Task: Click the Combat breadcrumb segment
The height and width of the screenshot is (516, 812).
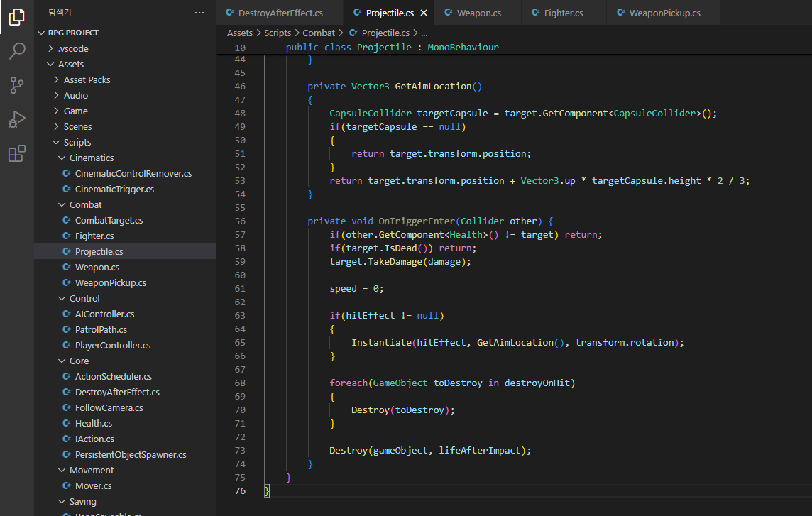Action: [319, 33]
